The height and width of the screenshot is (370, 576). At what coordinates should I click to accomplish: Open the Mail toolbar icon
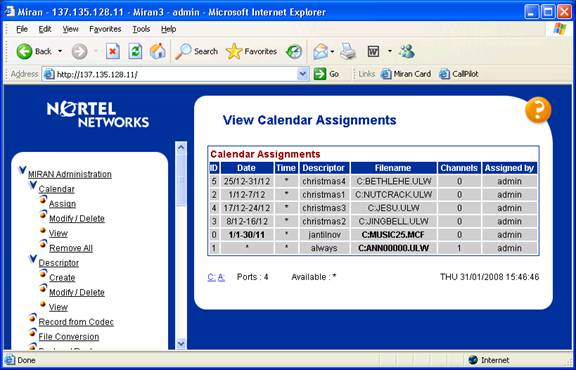pos(320,51)
